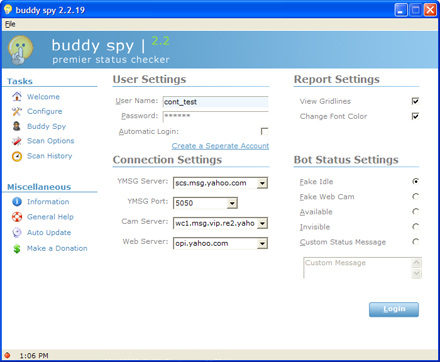Viewport: 440px width, 362px height.
Task: Click the 1:06 PM status bar time
Action: pos(34,356)
